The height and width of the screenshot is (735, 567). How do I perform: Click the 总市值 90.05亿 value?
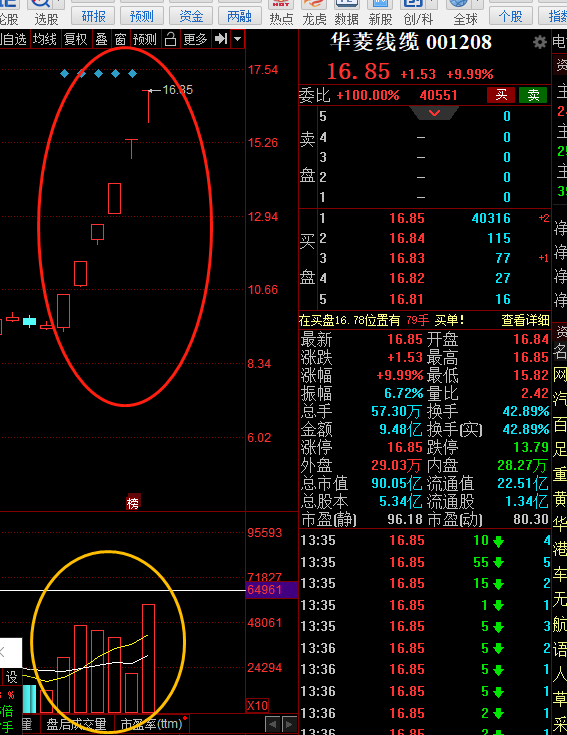coord(397,483)
